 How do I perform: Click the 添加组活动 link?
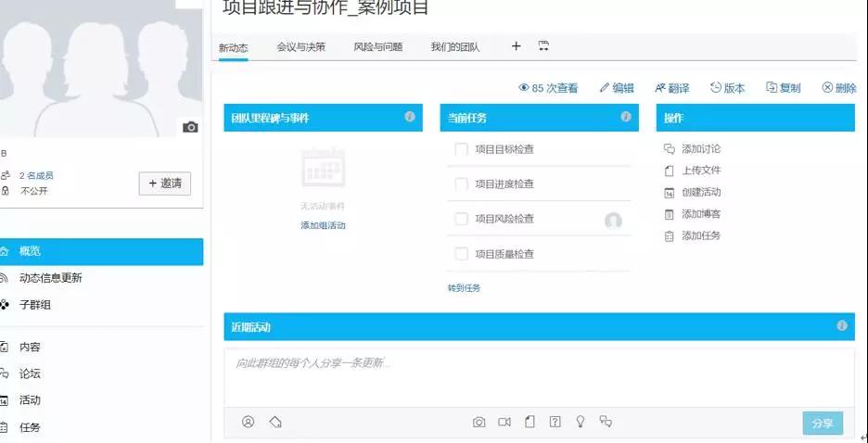click(323, 225)
